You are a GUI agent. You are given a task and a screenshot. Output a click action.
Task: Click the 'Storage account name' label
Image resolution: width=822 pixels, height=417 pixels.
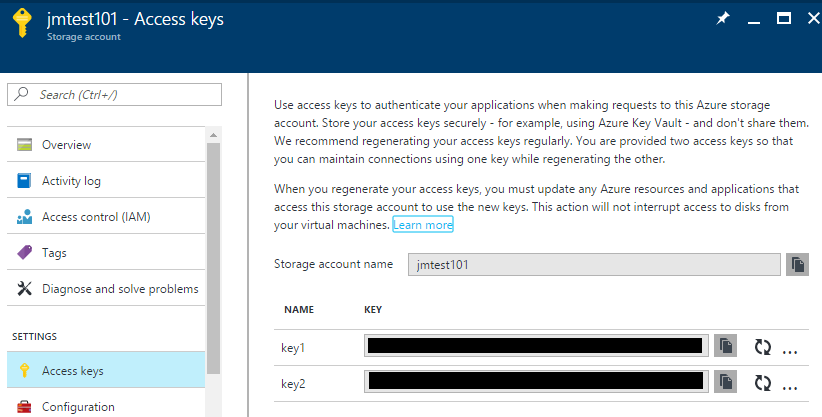(x=333, y=264)
